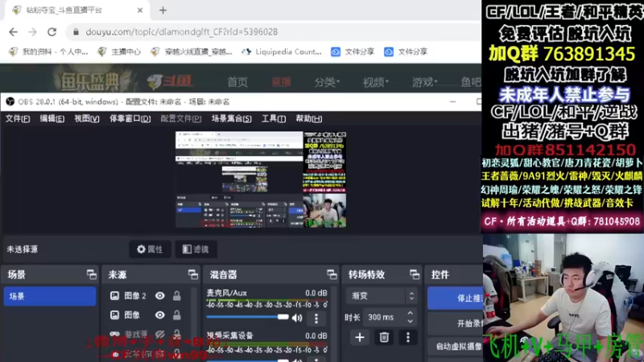Click the image icon of 图像 source
644x362 pixels.
pos(114,315)
